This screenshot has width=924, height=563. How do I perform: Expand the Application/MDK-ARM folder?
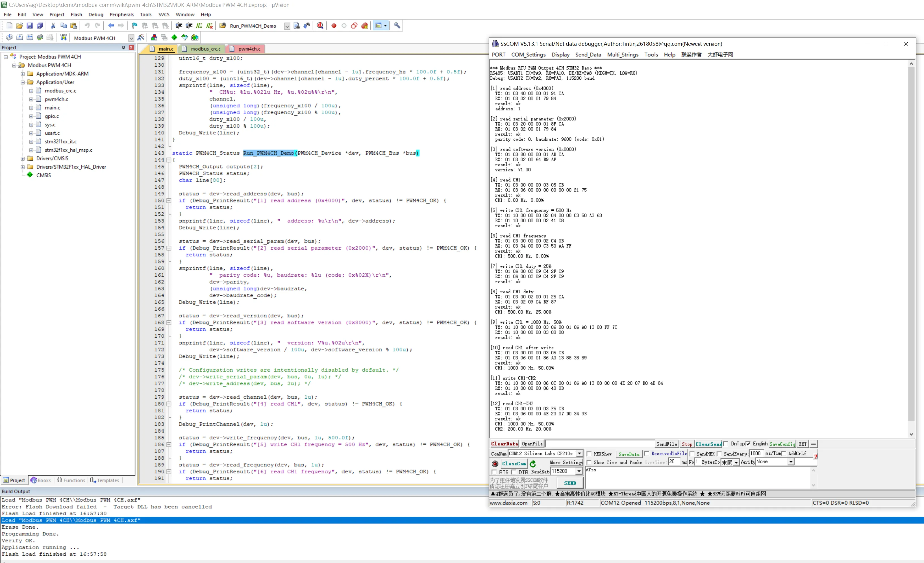tap(23, 74)
